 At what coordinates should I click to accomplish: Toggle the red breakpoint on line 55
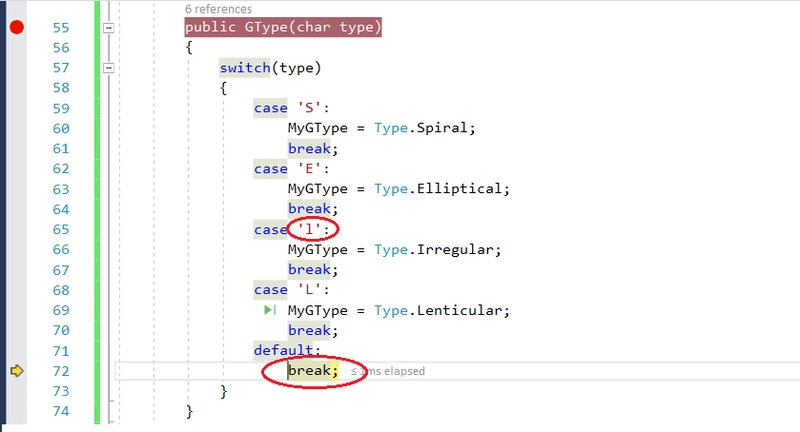tap(16, 27)
